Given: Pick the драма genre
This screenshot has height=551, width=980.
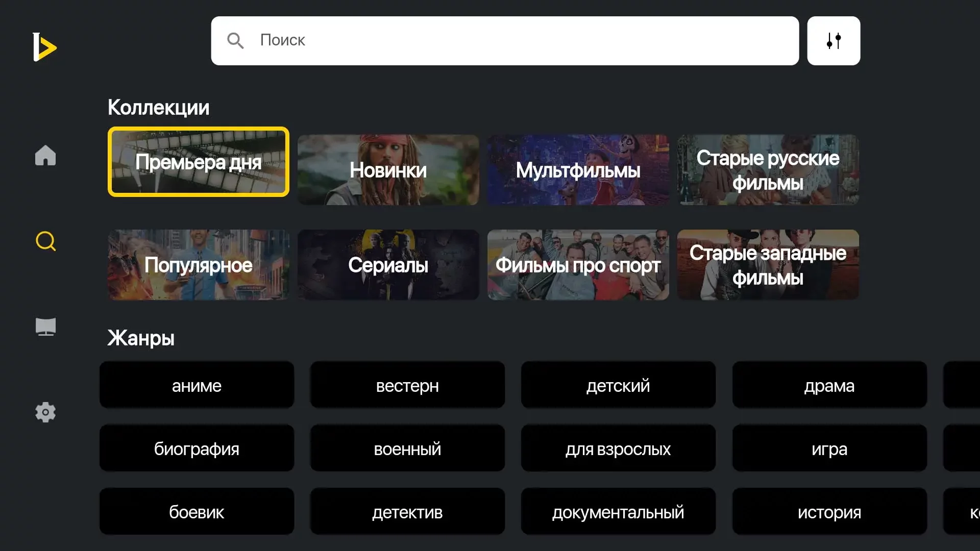Looking at the screenshot, I should tap(829, 385).
